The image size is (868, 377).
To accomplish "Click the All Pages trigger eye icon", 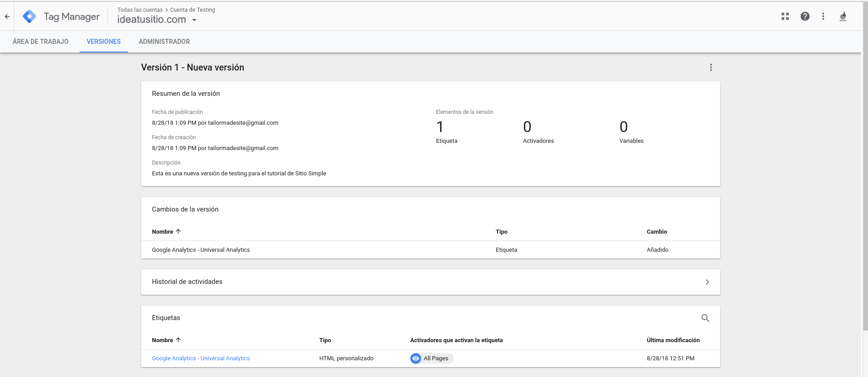I will [416, 358].
